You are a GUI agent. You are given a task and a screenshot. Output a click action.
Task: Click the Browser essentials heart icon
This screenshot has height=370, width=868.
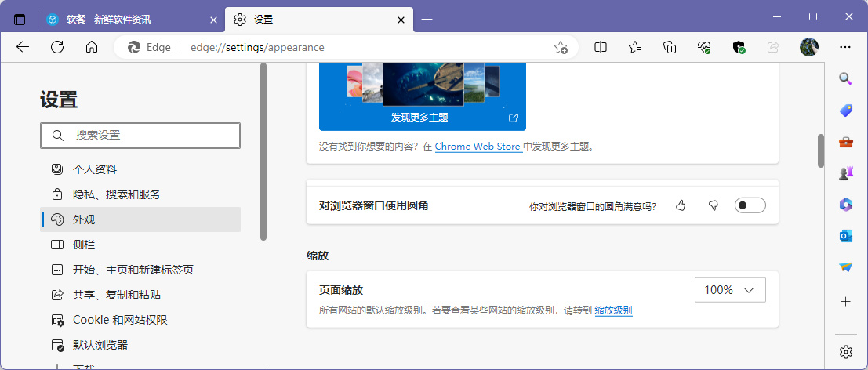[704, 47]
